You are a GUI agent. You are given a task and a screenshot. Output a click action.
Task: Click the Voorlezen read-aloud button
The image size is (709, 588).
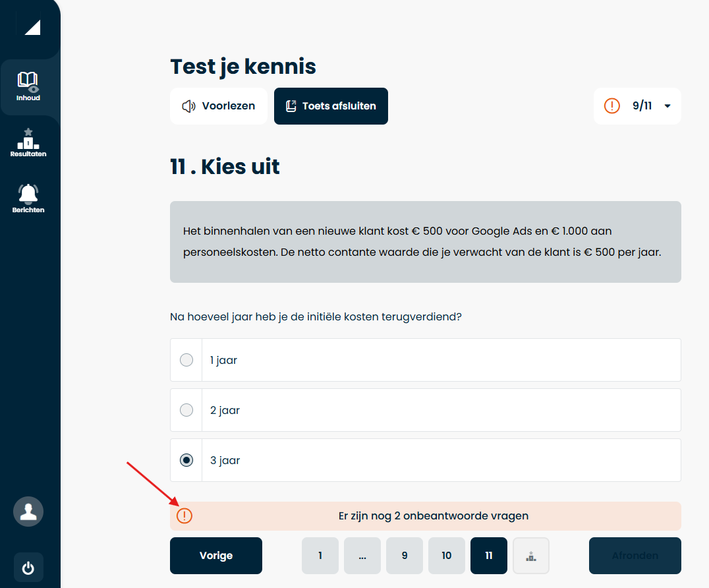click(x=219, y=106)
